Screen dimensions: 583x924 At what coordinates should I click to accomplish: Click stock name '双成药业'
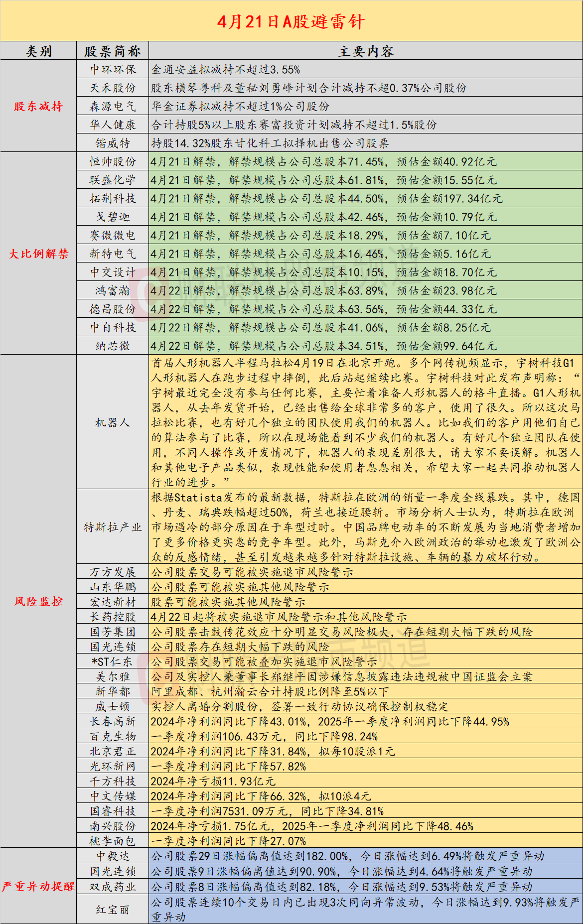[x=113, y=887]
